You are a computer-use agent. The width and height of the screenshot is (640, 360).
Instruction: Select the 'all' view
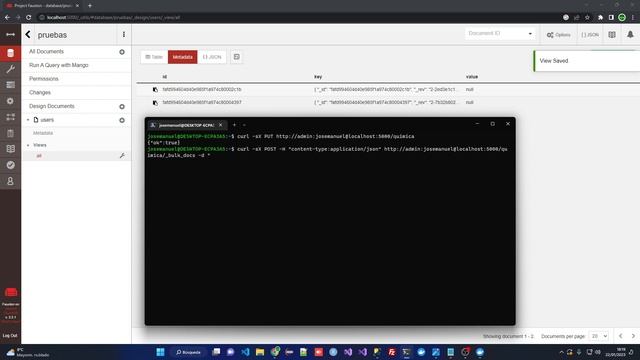tap(39, 156)
